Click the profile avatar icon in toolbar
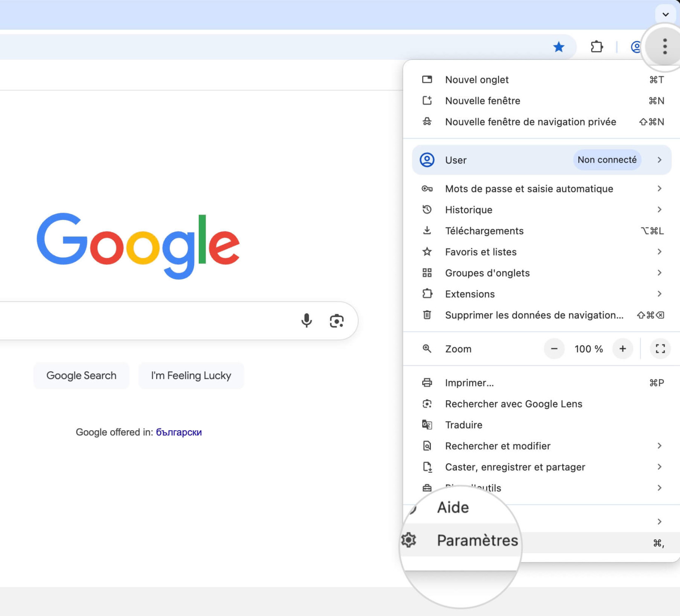The image size is (680, 616). pos(636,47)
